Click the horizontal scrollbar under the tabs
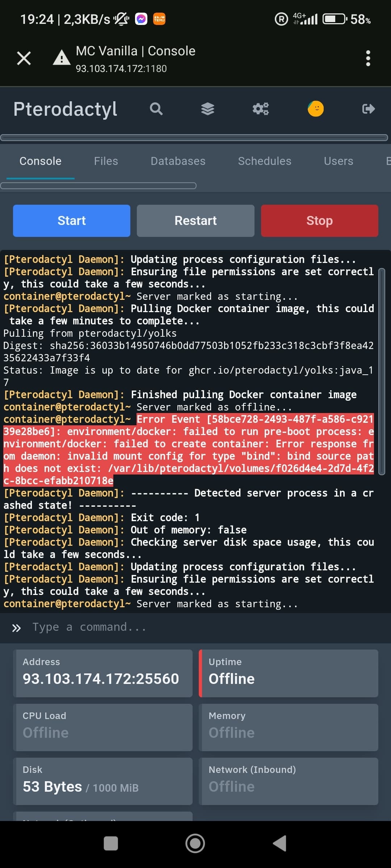Screen dimensions: 391x868 [x=98, y=186]
